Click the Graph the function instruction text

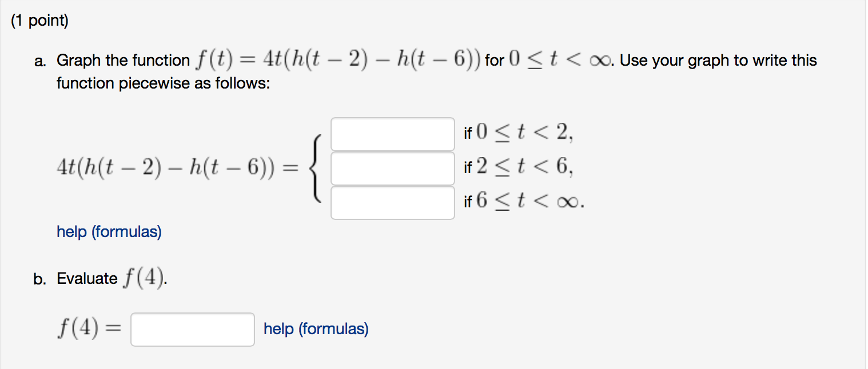point(229,60)
